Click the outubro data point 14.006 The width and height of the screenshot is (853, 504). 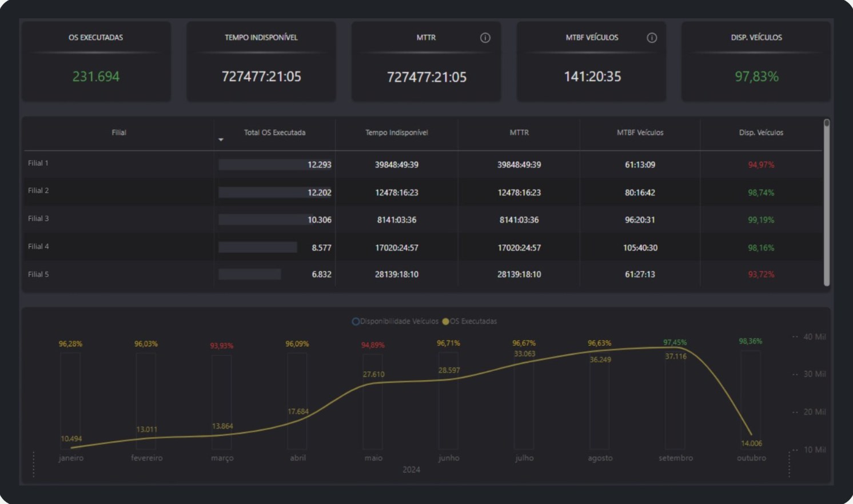point(751,443)
